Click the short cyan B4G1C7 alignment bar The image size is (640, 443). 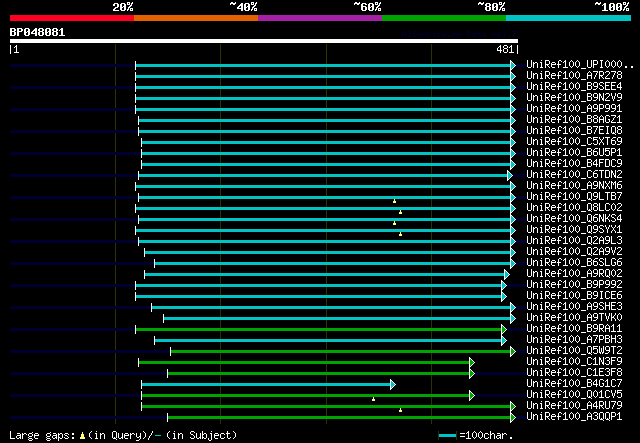[266, 385]
